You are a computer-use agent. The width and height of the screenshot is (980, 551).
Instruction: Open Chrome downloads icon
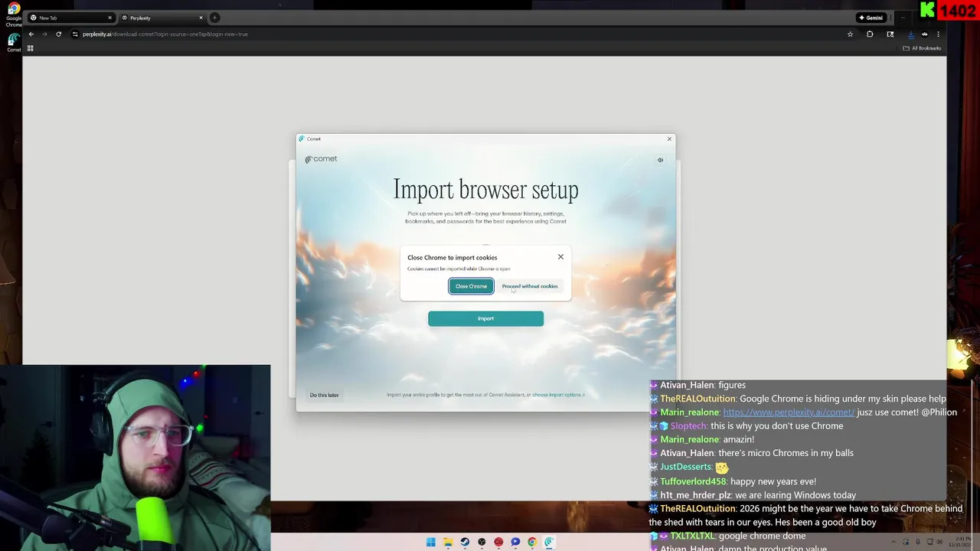click(x=910, y=34)
